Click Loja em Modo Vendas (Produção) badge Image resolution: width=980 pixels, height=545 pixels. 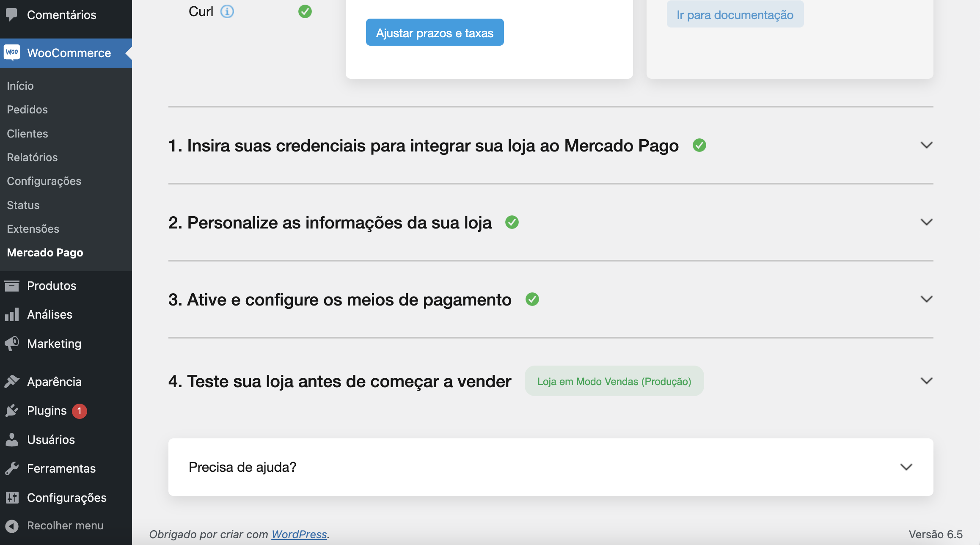pyautogui.click(x=614, y=381)
